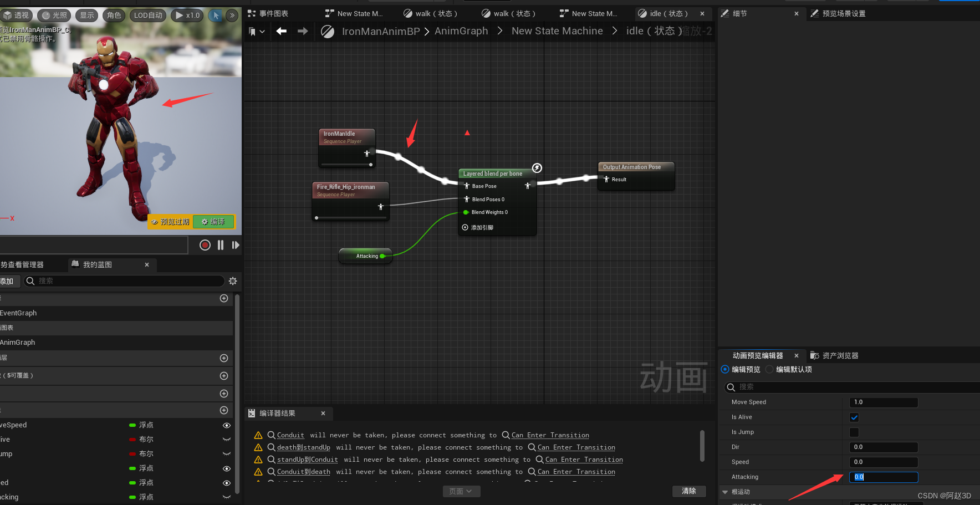Open the Page dropdown in compiler results
This screenshot has height=505, width=980.
461,491
